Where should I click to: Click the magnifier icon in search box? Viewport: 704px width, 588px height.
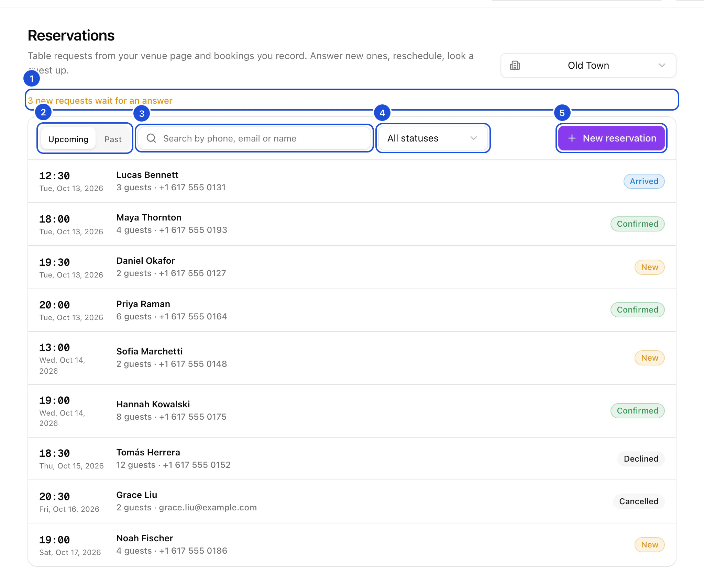[x=151, y=138]
